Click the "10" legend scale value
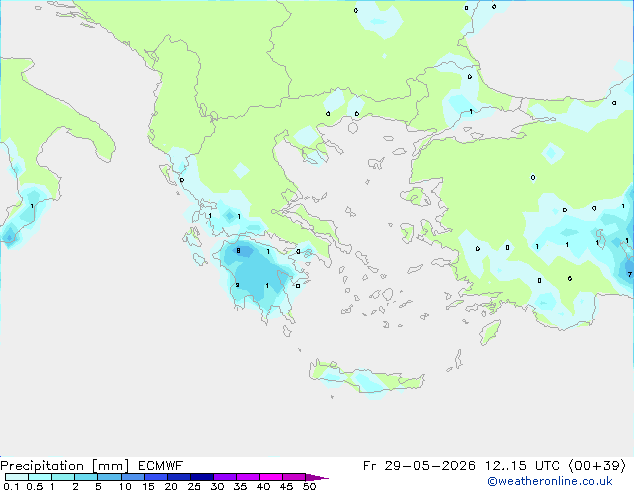 125,486
